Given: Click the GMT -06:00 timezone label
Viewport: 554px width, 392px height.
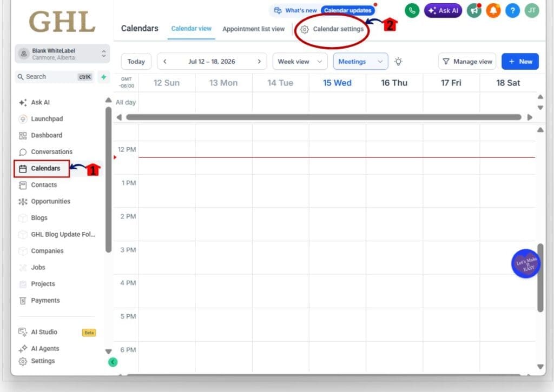Looking at the screenshot, I should tap(126, 83).
